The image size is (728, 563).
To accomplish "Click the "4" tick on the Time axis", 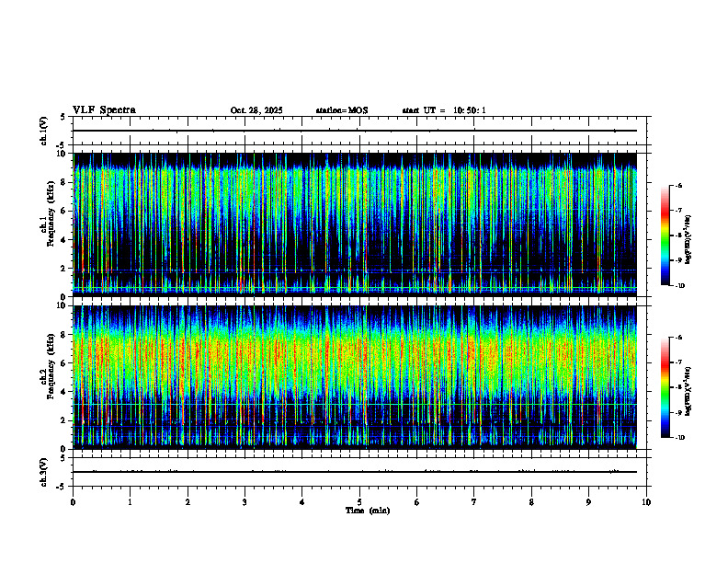I will 301,502.
